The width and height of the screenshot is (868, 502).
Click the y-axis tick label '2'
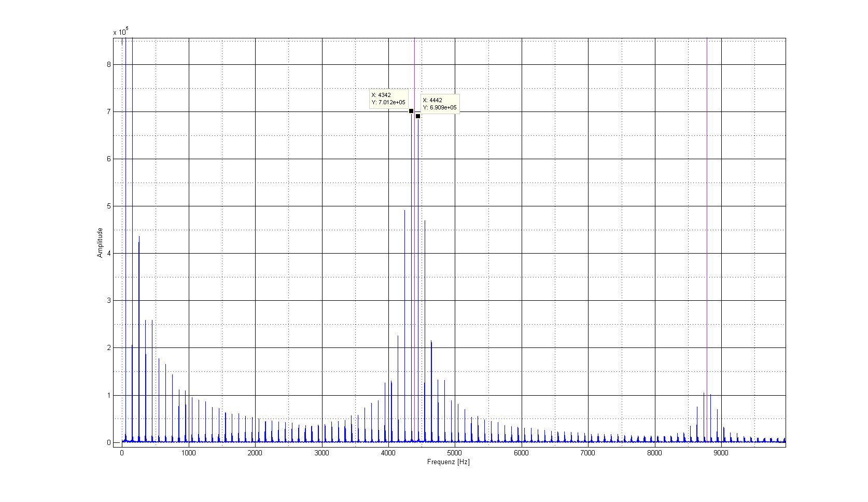click(109, 347)
